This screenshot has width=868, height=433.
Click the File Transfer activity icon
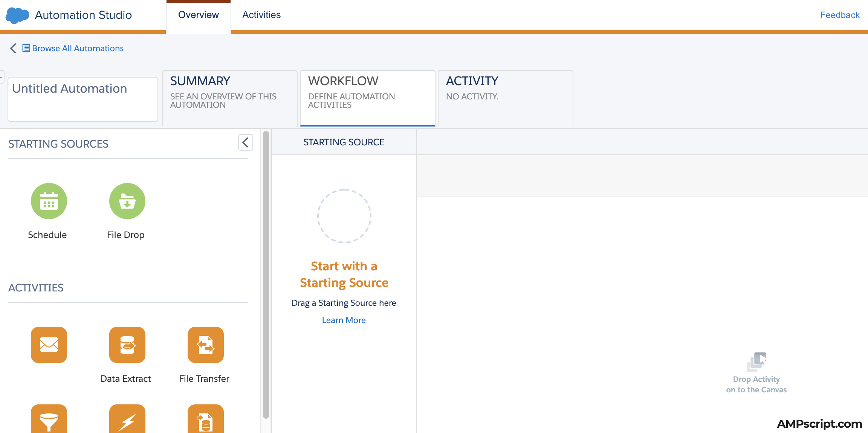[205, 345]
